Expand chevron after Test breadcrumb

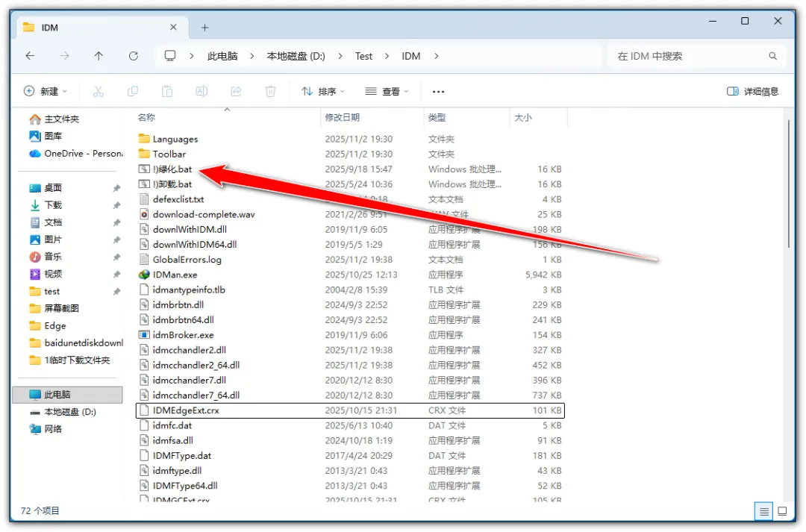pos(387,56)
